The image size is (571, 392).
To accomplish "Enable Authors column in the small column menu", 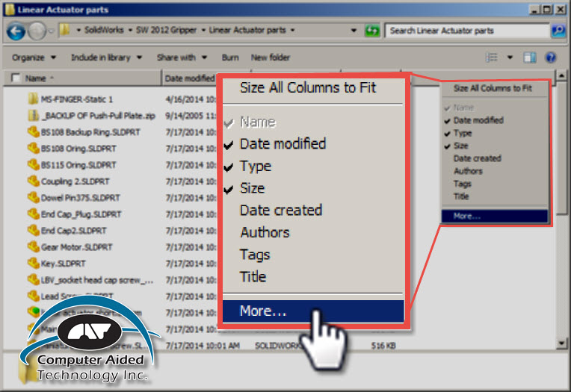I will (x=468, y=171).
